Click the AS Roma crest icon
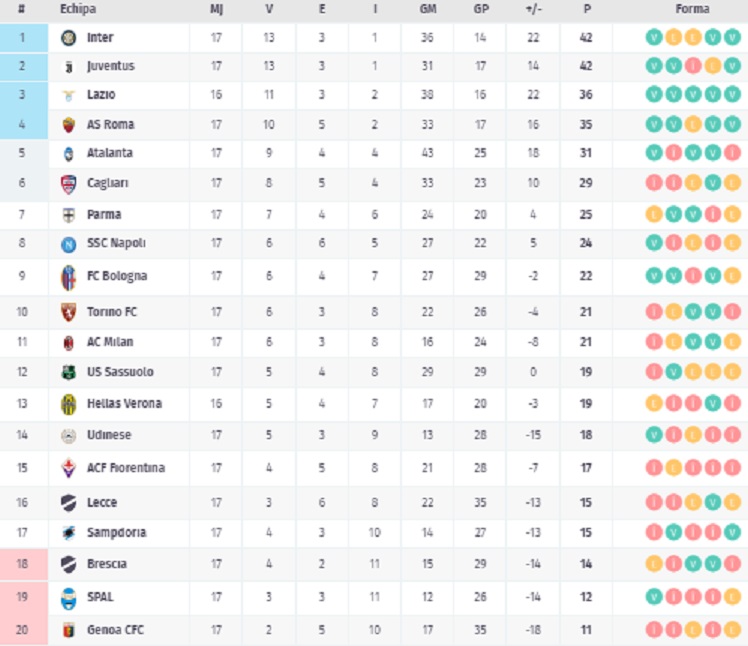Viewport: 748px width, 646px height. [x=68, y=125]
